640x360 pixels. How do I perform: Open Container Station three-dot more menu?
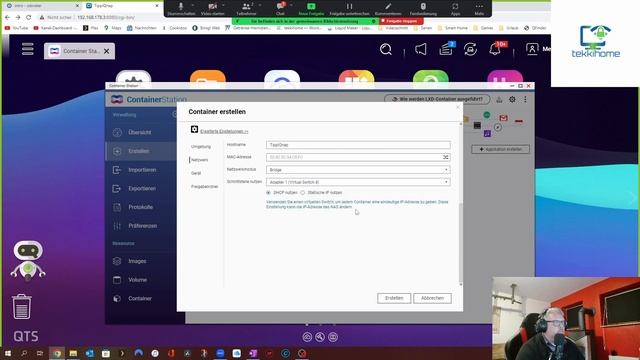point(525,99)
